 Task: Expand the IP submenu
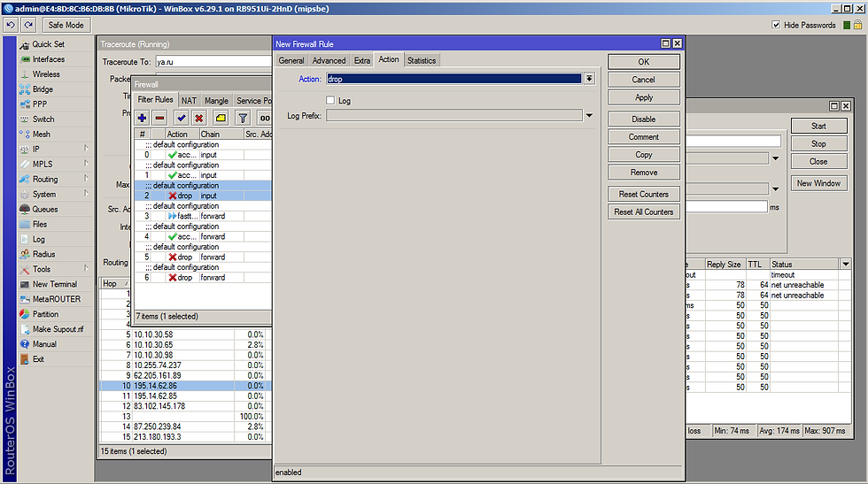click(87, 149)
